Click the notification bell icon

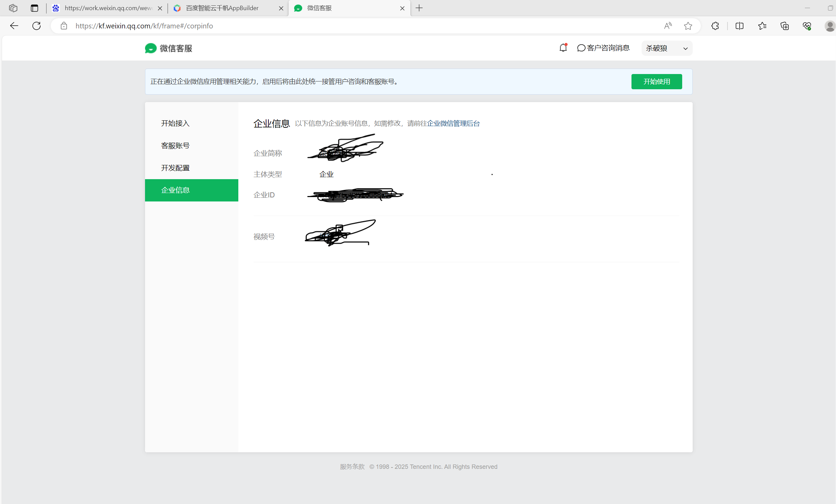(x=563, y=48)
